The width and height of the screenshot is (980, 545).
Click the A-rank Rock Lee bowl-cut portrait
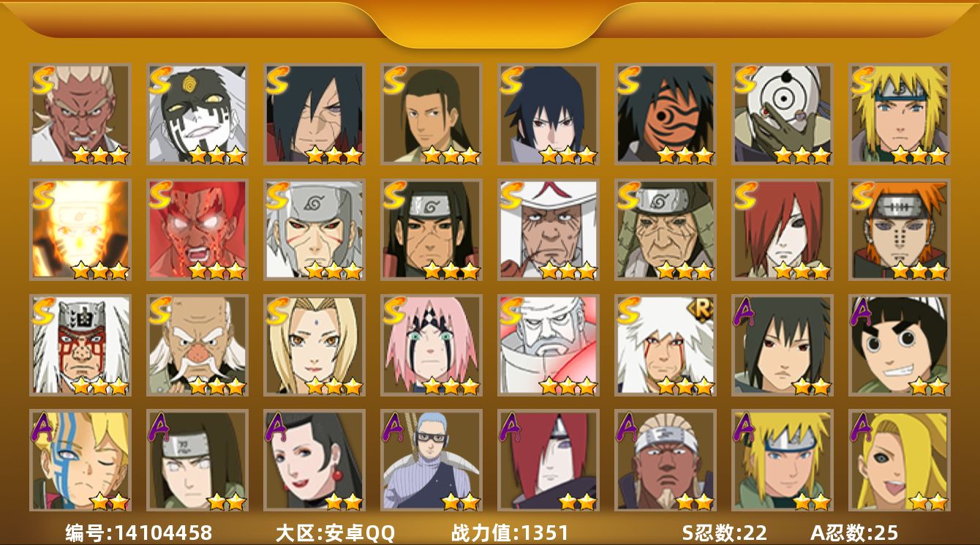(x=900, y=345)
